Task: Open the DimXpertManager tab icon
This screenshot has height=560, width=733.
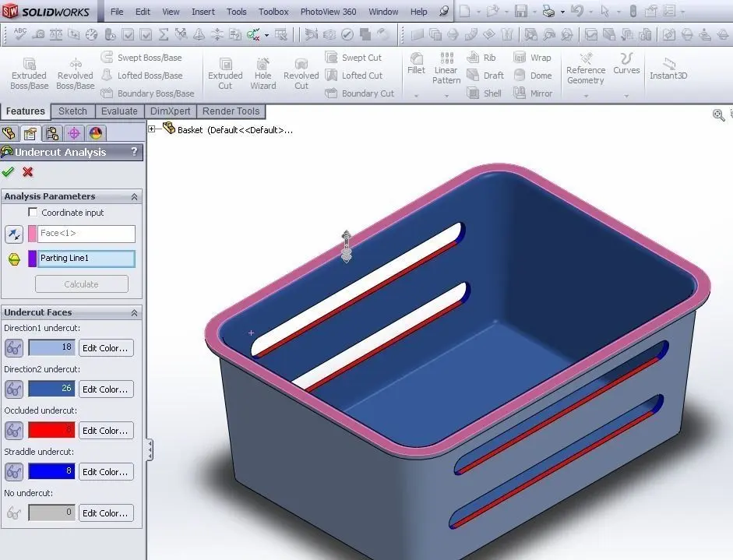Action: tap(74, 134)
